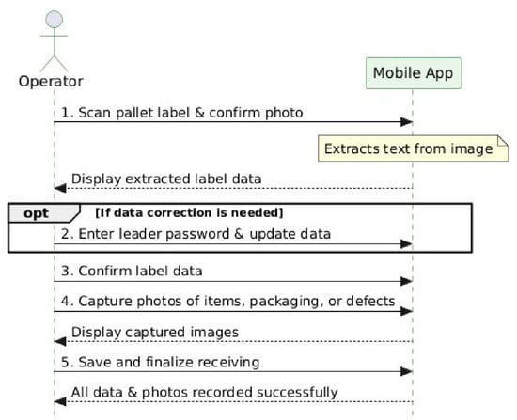This screenshot has height=420, width=517.
Task: Click arrowhead of Enter leader password message
Action: [x=406, y=244]
